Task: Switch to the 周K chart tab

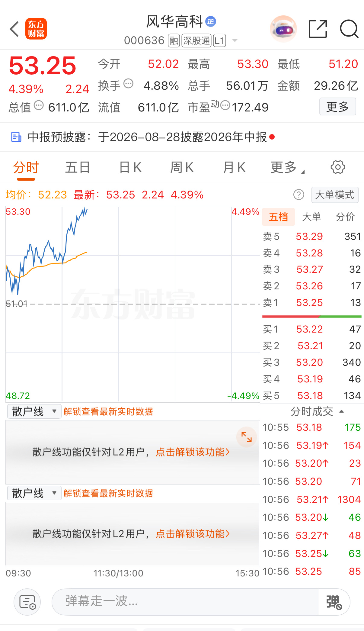Action: (182, 167)
